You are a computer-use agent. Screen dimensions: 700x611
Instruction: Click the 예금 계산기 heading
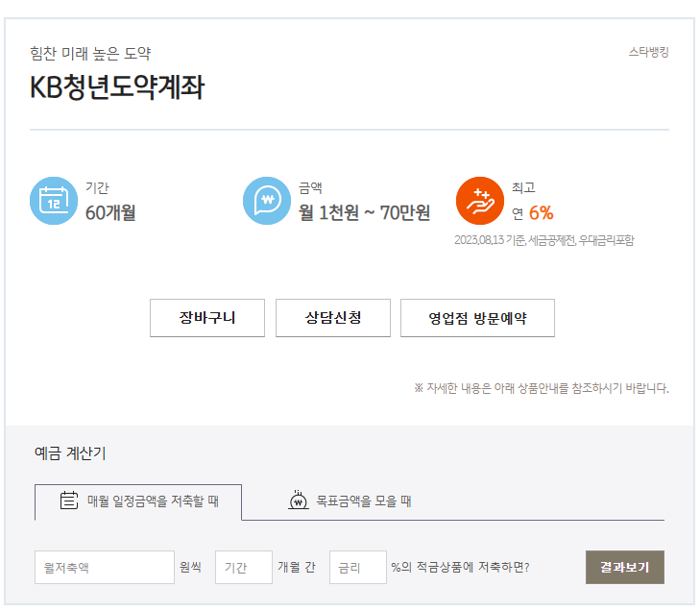click(70, 453)
